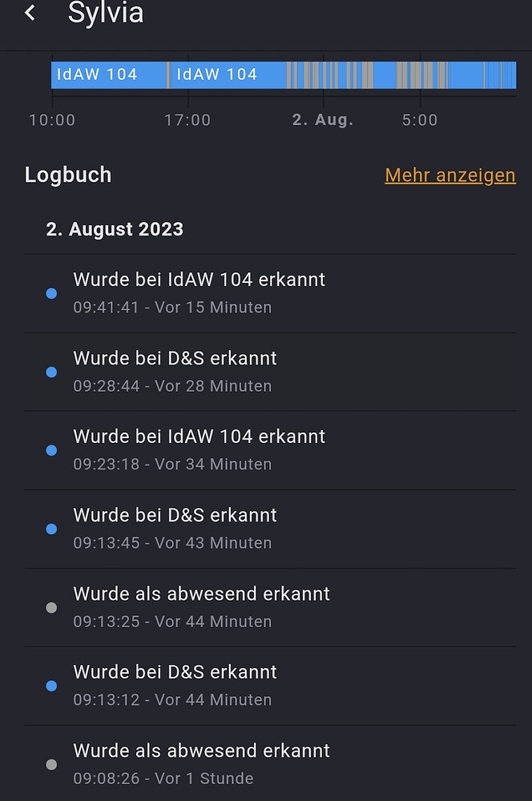Screen dimensions: 532x801
Task: Click the blue dot beside 09:13:45 D&S detection
Action: pos(51,529)
